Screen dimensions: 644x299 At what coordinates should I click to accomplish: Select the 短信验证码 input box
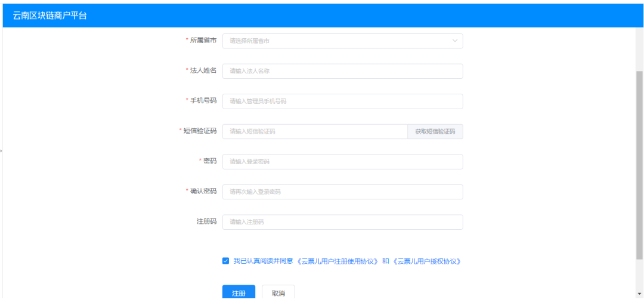pyautogui.click(x=315, y=132)
